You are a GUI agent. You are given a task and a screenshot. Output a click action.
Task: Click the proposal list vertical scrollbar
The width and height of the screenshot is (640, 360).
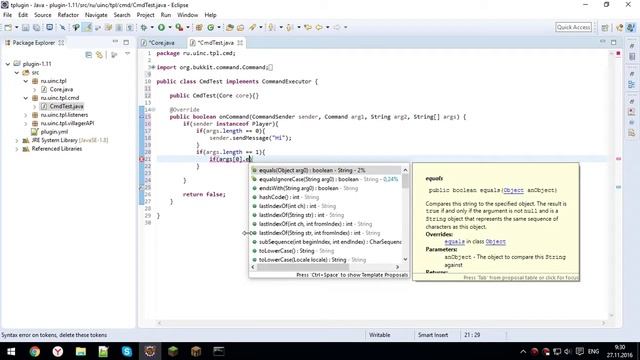(405, 181)
